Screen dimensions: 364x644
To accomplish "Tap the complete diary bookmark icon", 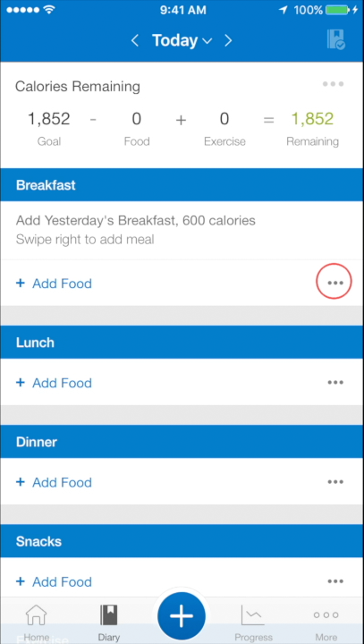I will coord(335,40).
